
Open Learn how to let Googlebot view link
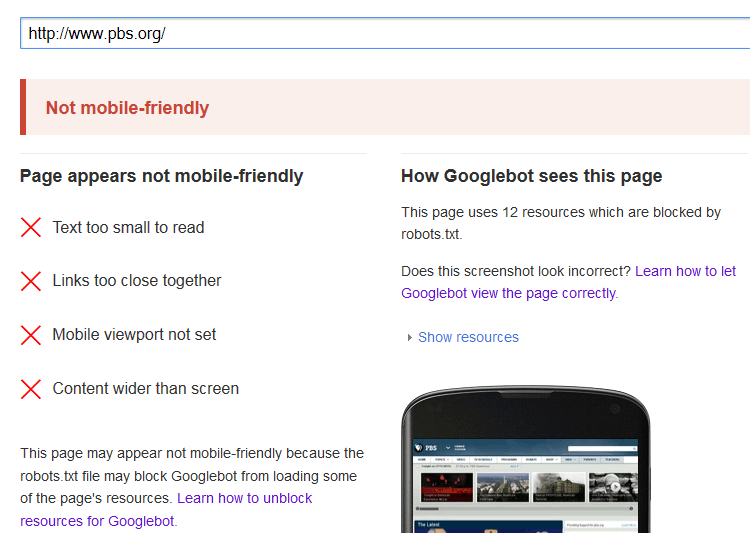coord(568,282)
